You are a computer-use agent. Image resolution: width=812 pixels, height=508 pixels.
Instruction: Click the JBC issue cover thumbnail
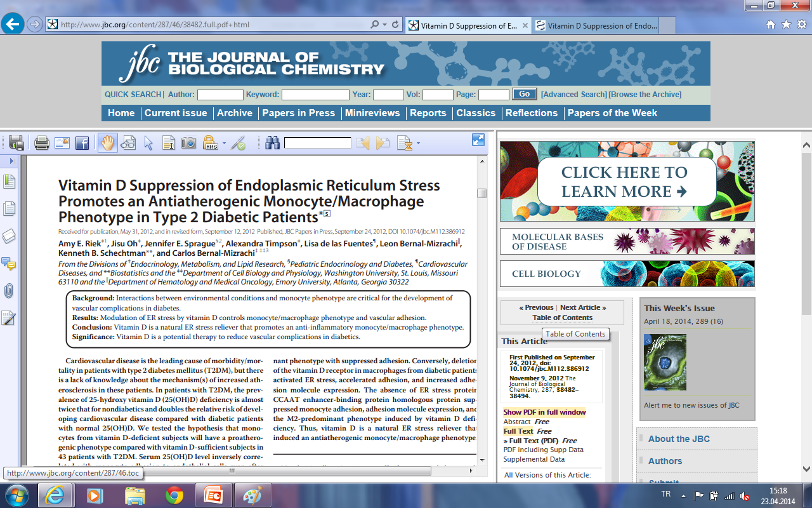[665, 362]
